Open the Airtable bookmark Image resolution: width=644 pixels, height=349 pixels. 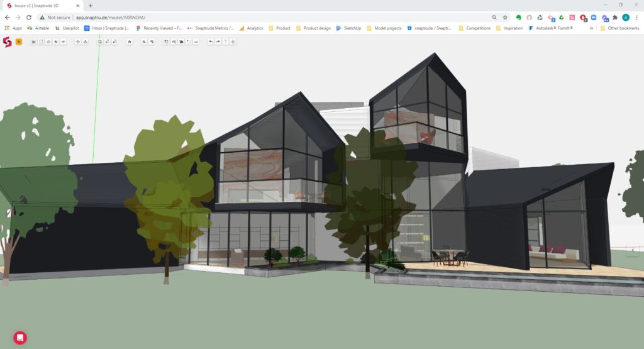point(38,28)
